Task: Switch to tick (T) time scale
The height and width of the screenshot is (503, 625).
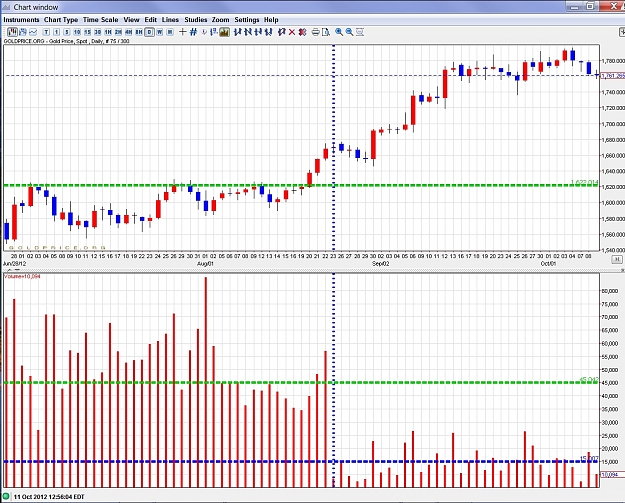Action: point(46,32)
